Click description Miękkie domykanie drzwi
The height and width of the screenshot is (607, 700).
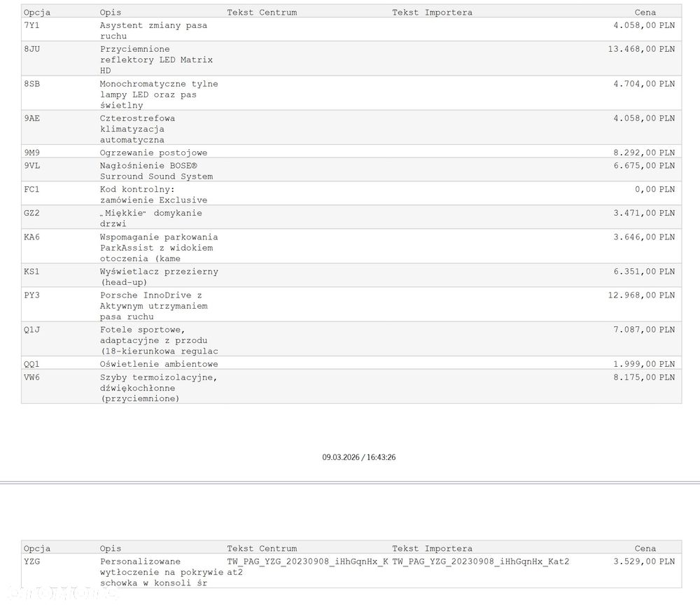[151, 218]
